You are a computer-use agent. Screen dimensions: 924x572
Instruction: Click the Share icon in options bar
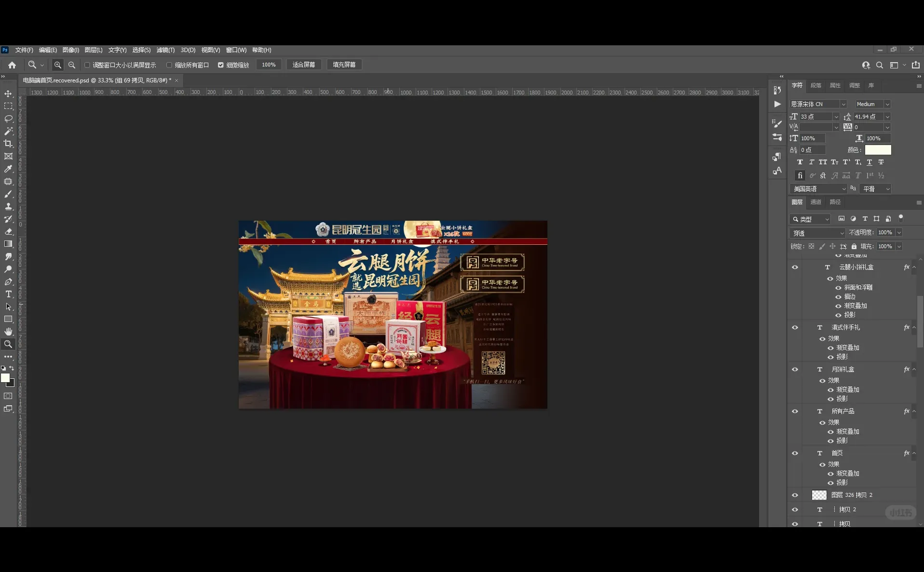(x=915, y=65)
